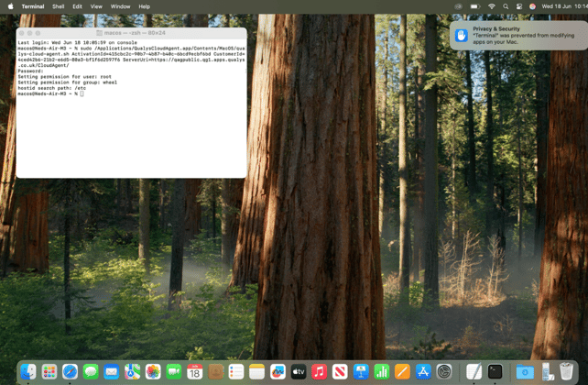Launch Maps from the Dock
The image size is (588, 385).
133,372
